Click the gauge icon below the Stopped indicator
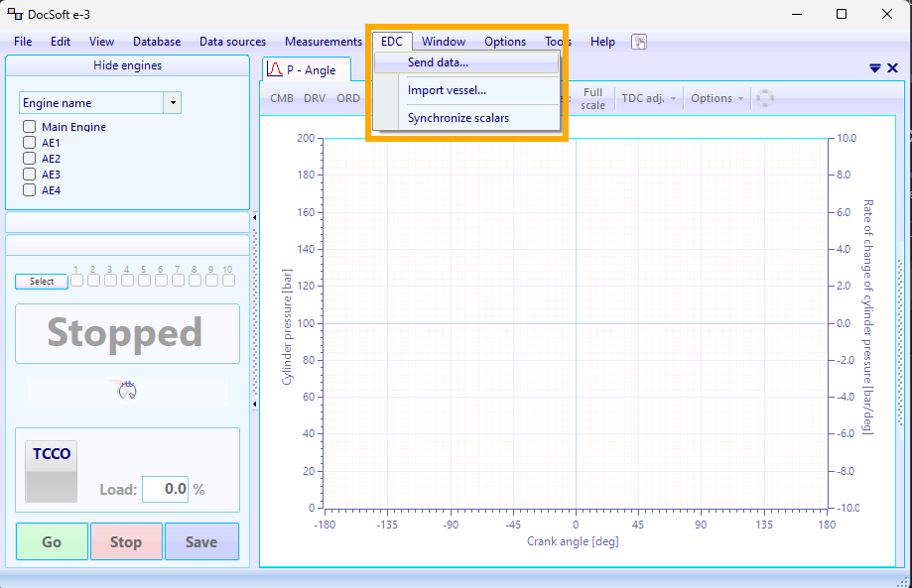Viewport: 912px width, 588px height. pyautogui.click(x=127, y=390)
